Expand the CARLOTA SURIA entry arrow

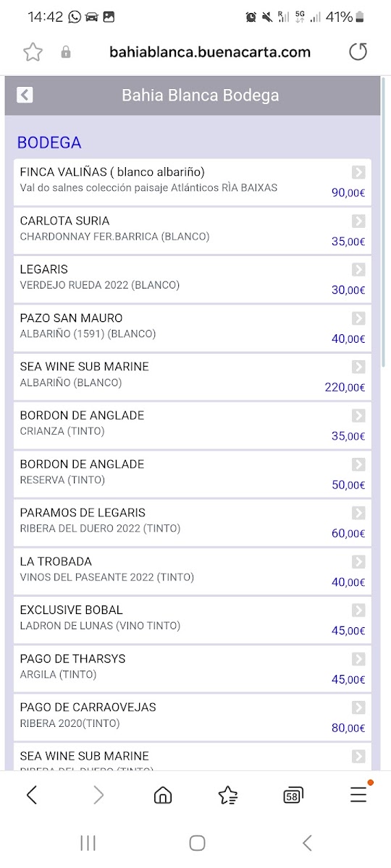[x=358, y=221]
